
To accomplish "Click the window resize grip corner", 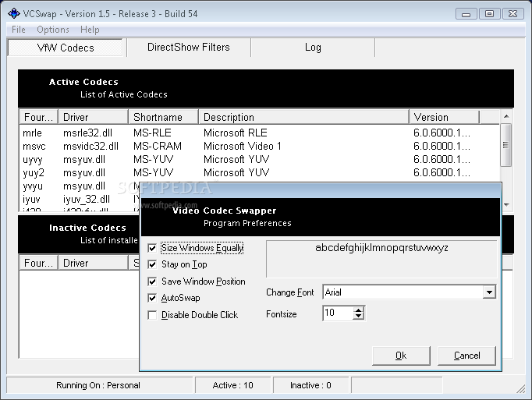I will [521, 389].
